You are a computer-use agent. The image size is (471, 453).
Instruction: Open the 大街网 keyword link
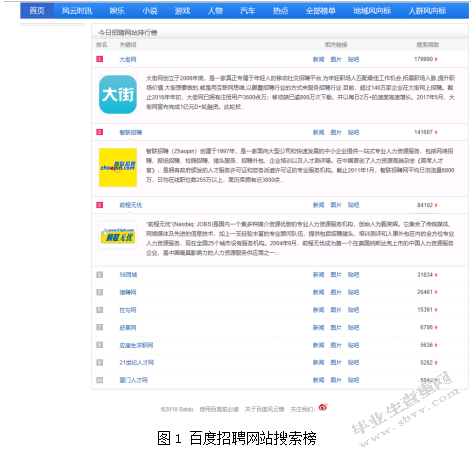click(x=128, y=59)
